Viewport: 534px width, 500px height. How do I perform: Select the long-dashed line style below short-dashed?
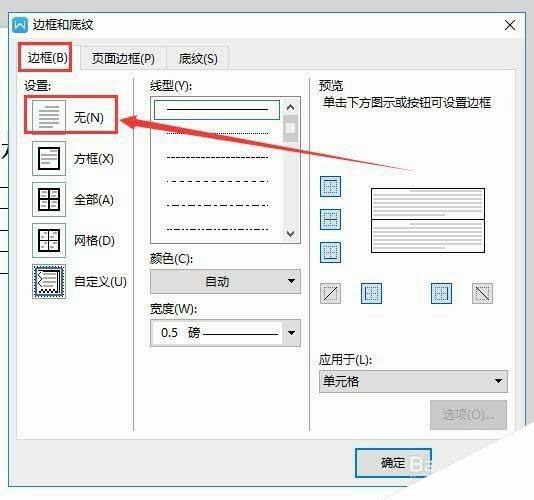[x=217, y=181]
